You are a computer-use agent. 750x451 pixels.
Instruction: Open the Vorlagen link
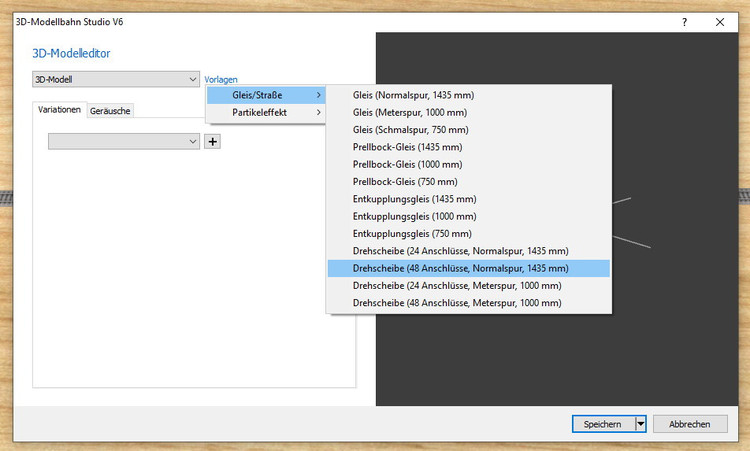(221, 79)
